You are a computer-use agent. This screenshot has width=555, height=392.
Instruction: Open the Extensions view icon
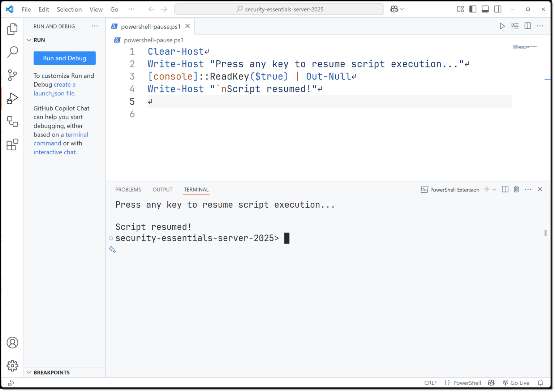tap(12, 145)
